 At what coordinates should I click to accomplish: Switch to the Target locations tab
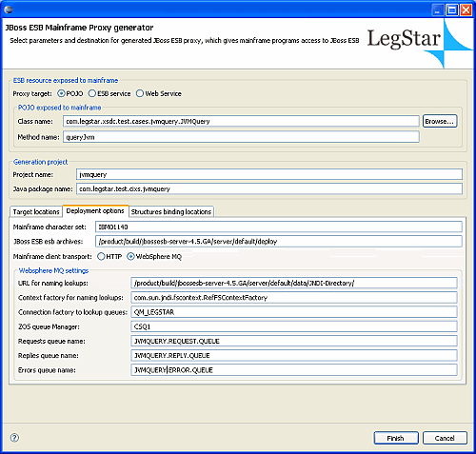click(36, 211)
